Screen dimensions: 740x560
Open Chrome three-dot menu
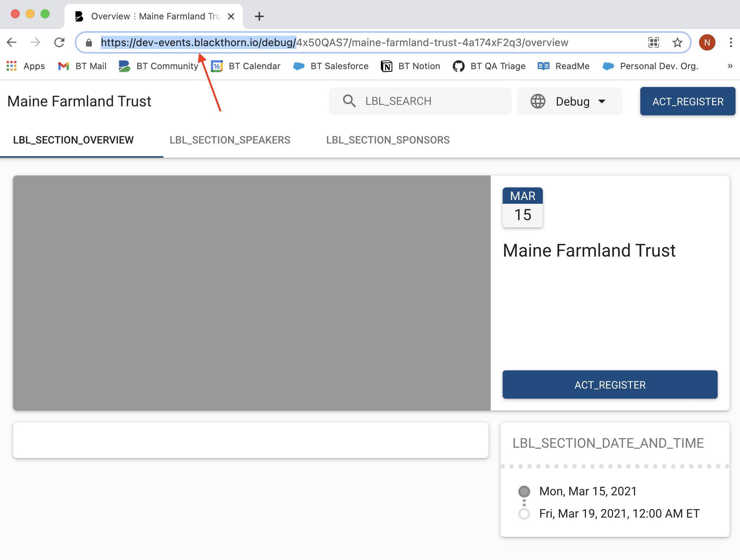pos(731,42)
